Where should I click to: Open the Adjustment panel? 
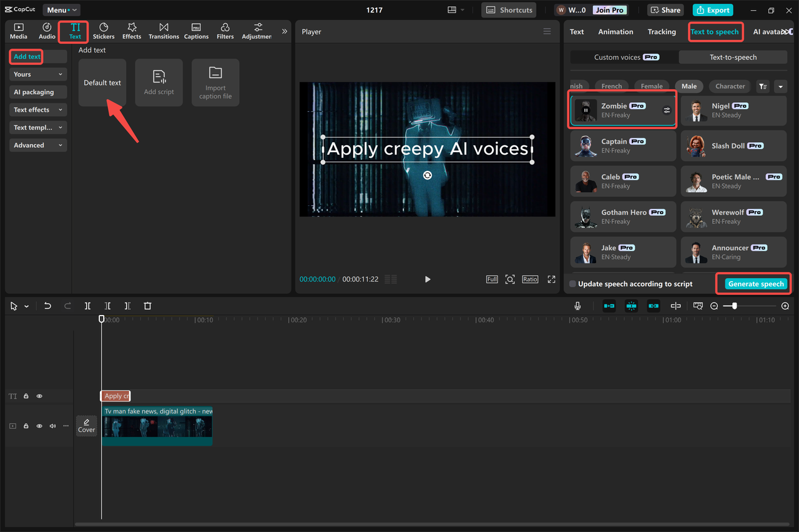point(257,31)
